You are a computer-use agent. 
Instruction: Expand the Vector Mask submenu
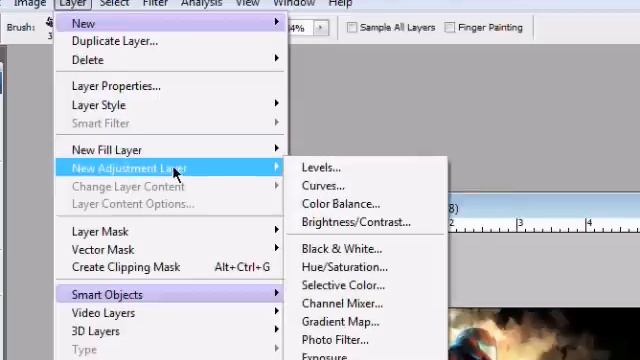coord(171,249)
